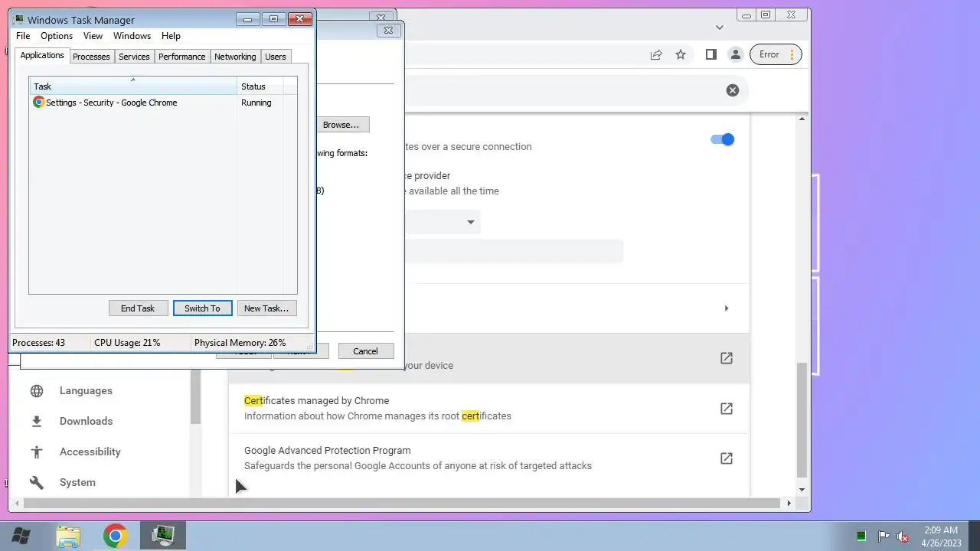Select Applications tab

click(x=42, y=55)
